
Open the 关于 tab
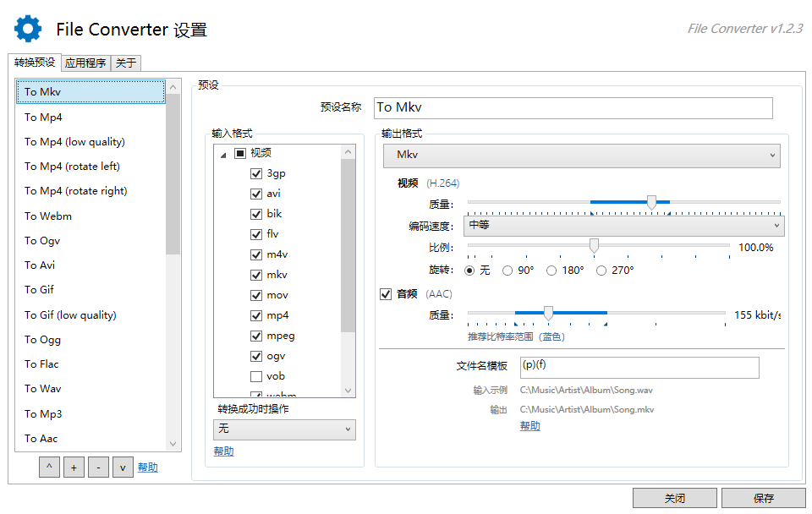(126, 63)
